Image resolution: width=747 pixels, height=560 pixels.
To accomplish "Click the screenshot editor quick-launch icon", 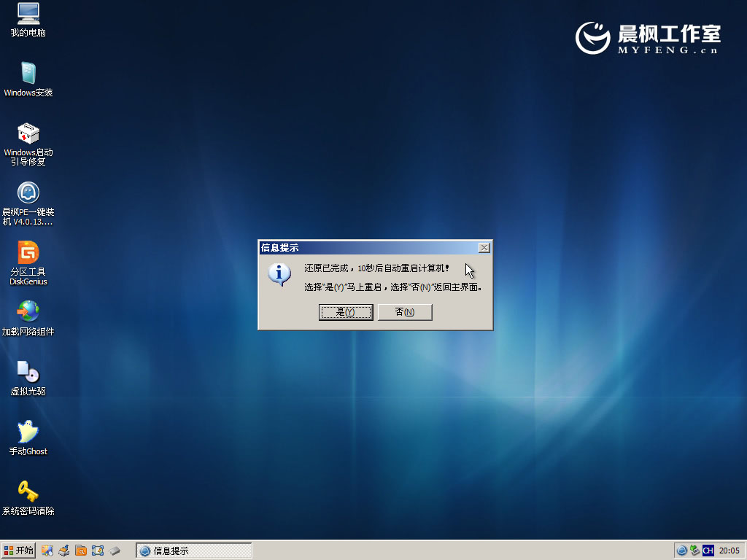I will pos(98,551).
